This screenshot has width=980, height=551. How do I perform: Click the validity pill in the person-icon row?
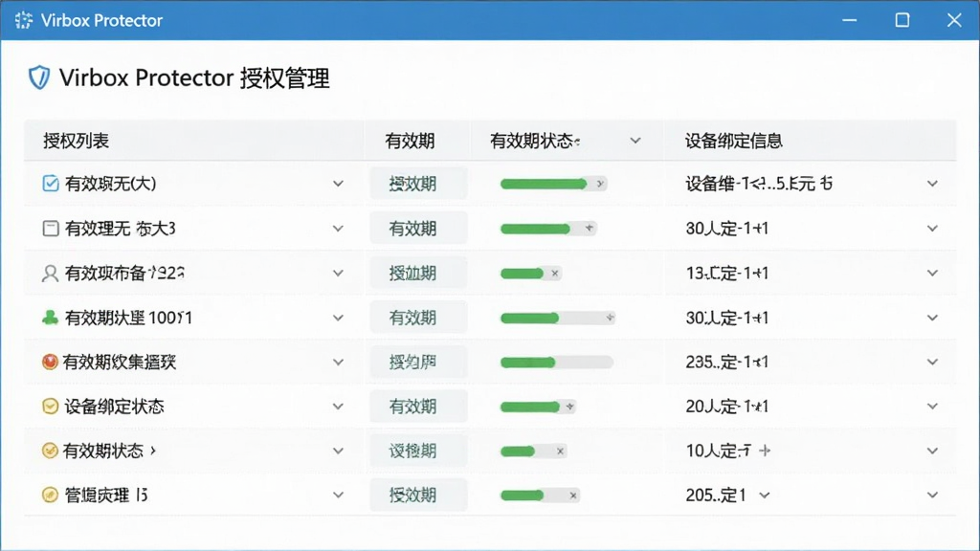(x=418, y=273)
